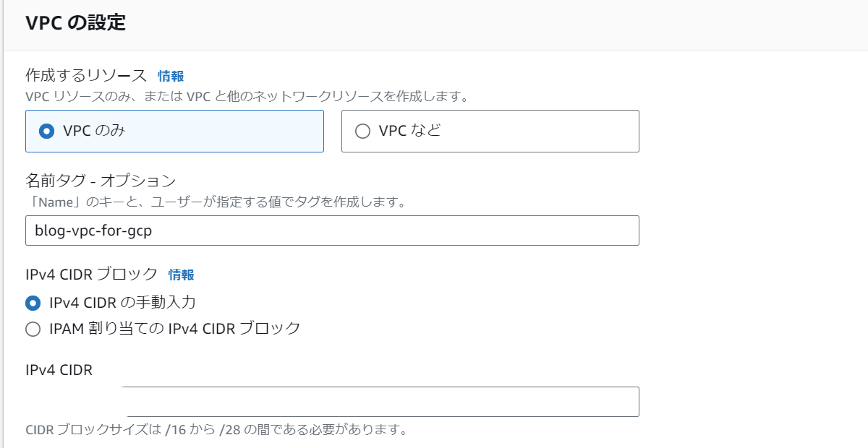Image resolution: width=868 pixels, height=448 pixels.
Task: Click the "VPC など" option card
Action: tap(490, 131)
